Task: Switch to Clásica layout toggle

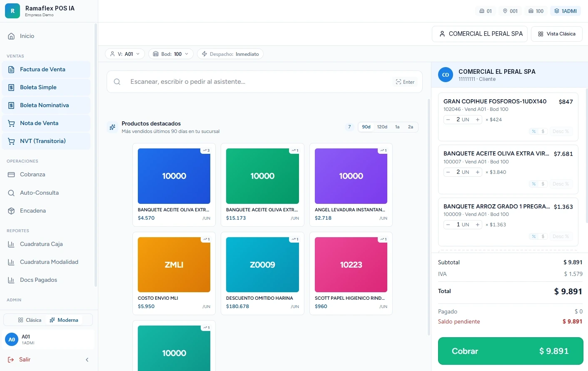Action: [30, 320]
